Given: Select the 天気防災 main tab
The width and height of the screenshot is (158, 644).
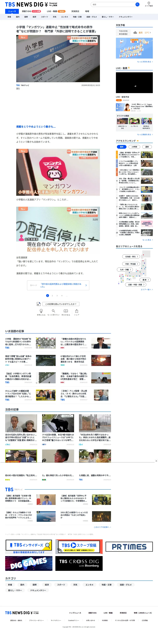Looking at the screenshot, I should [75, 11].
